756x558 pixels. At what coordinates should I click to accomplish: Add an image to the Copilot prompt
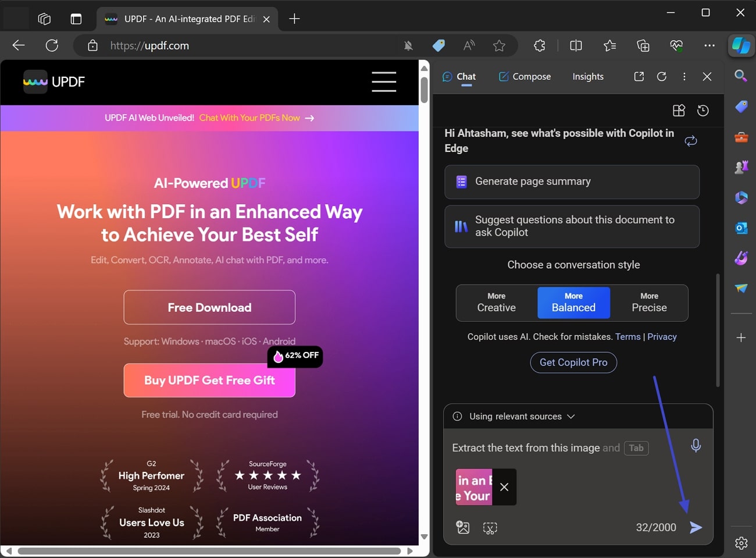coord(462,527)
